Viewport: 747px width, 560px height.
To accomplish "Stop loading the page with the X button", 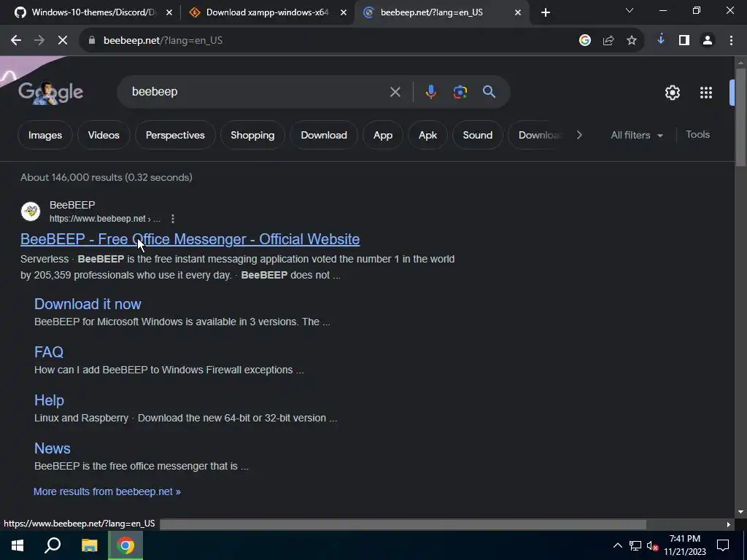I will pos(63,41).
